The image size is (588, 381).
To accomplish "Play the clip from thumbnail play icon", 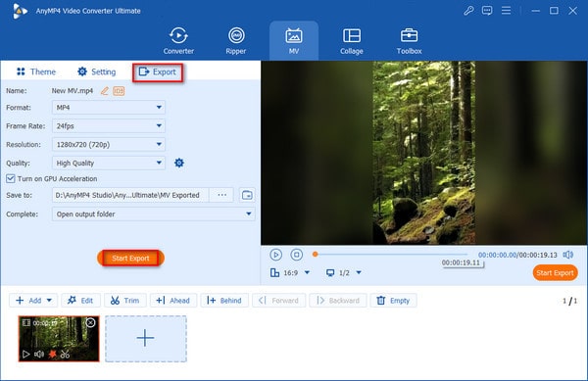I will click(x=25, y=354).
